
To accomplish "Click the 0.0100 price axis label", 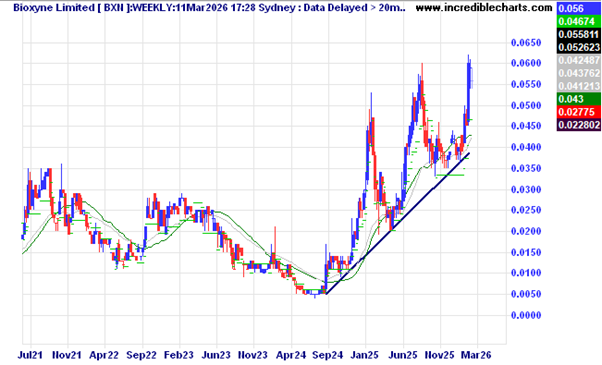I will click(526, 273).
